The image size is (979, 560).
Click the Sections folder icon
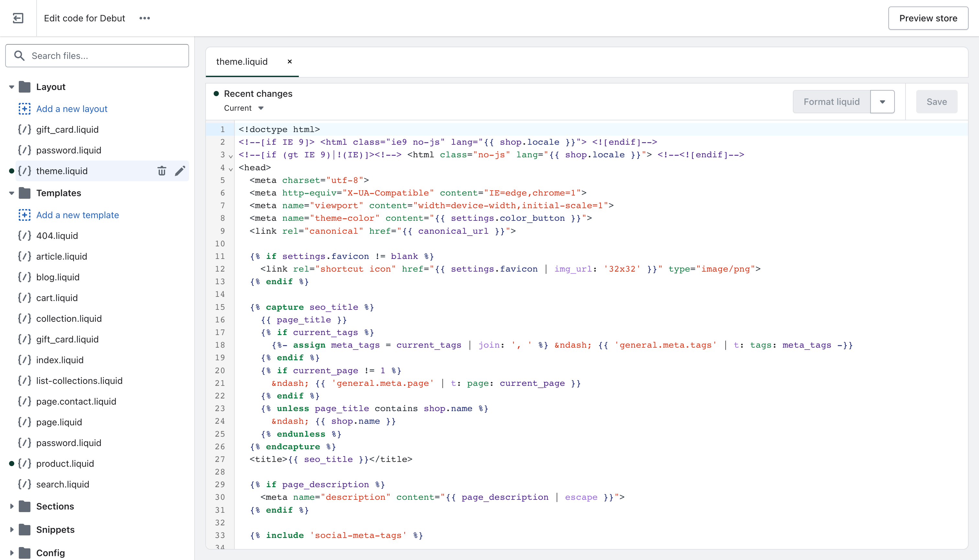(25, 507)
